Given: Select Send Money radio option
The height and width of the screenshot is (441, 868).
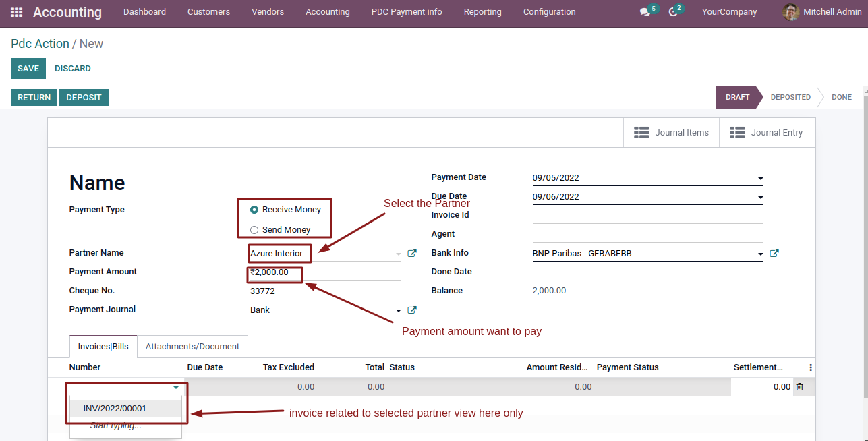Looking at the screenshot, I should (x=254, y=230).
